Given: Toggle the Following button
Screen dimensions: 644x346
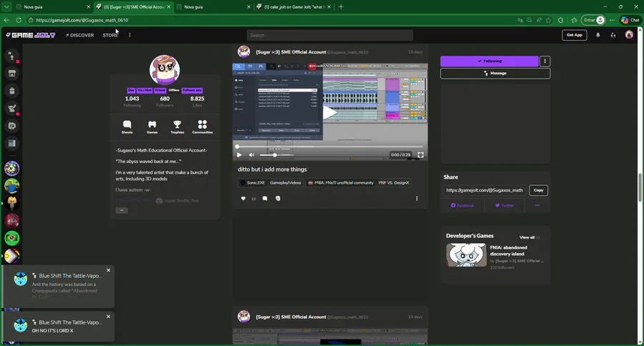Looking at the screenshot, I should (x=489, y=61).
